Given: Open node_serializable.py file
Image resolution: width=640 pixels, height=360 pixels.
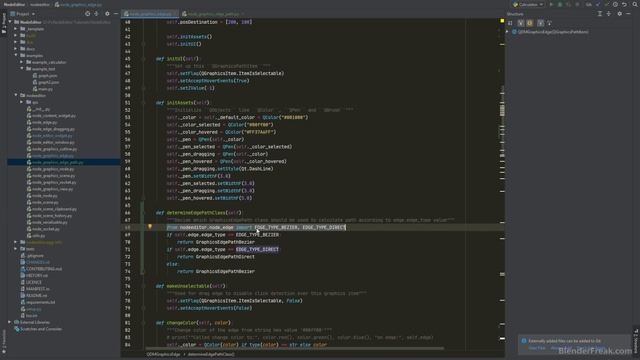Looking at the screenshot, I should pos(50,222).
